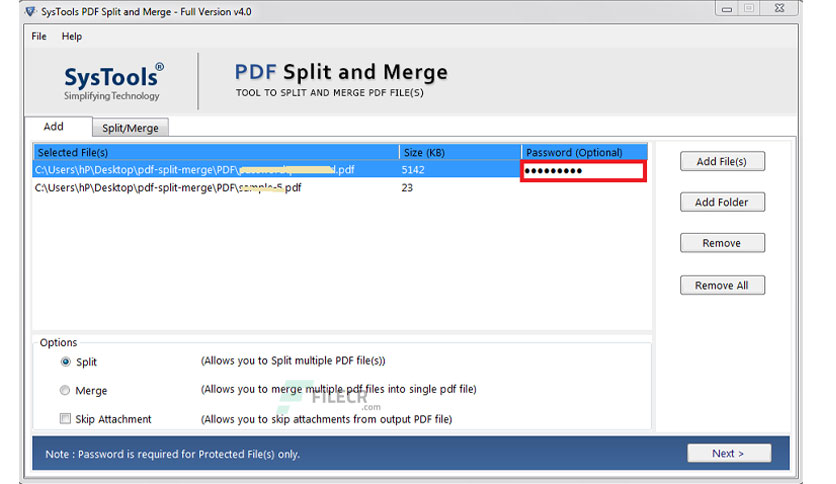Proceed with the Next > button
The height and width of the screenshot is (484, 836).
(x=728, y=453)
